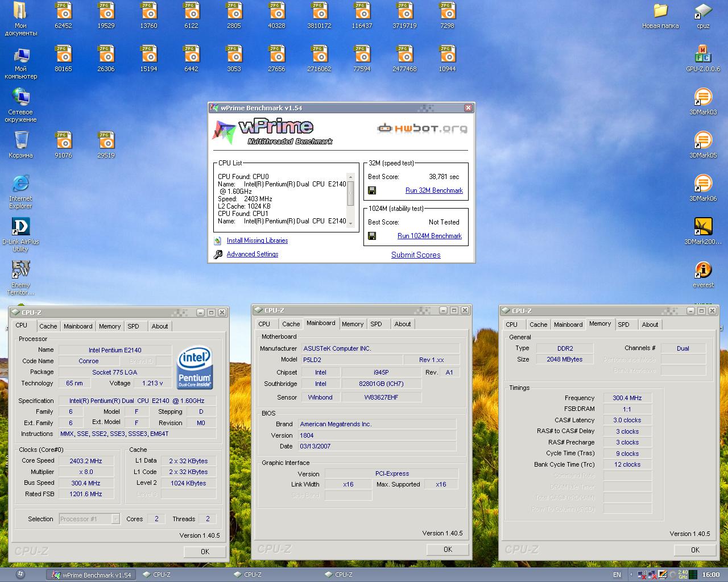
Task: Open the 19529 JPG desktop file
Action: (x=106, y=15)
